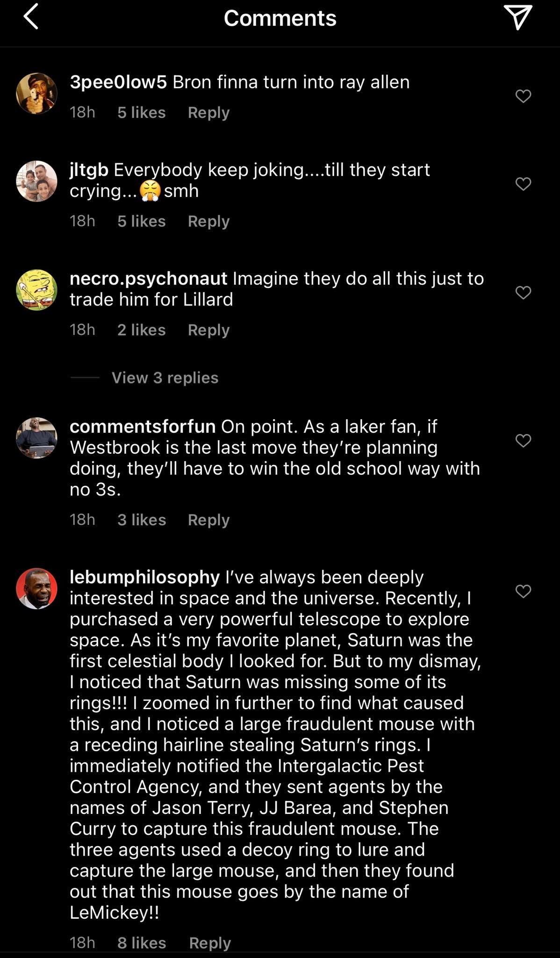Tap necro.psychonaut's SpongeBob avatar
This screenshot has height=958, width=560.
click(x=36, y=290)
